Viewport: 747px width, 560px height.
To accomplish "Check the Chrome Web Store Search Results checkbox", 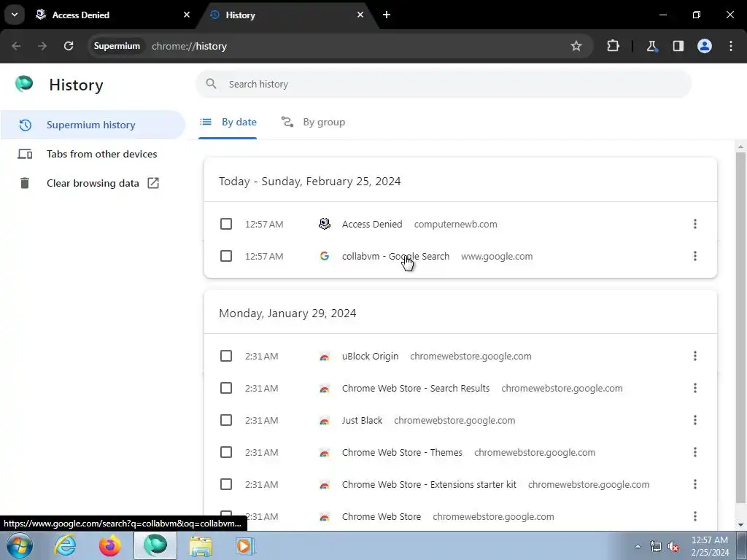I will (x=226, y=388).
